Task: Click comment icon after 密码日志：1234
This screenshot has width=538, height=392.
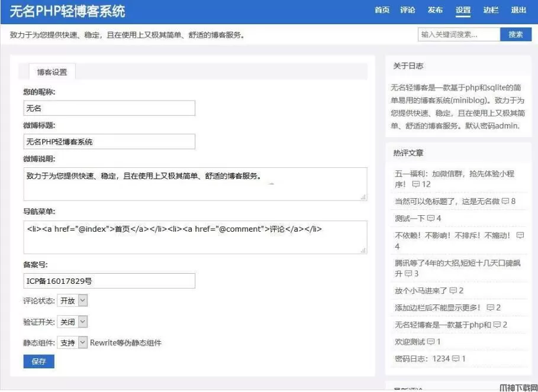Action: (x=456, y=359)
